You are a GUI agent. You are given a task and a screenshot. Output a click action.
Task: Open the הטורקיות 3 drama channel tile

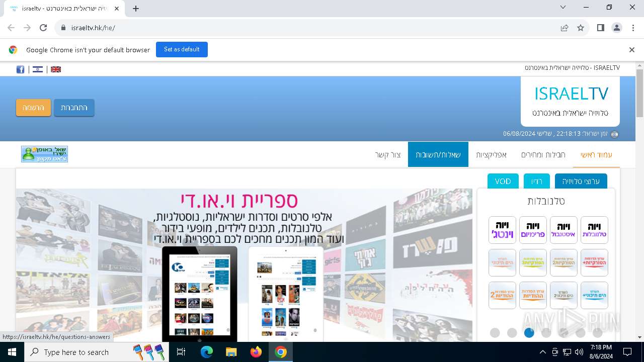533,262
